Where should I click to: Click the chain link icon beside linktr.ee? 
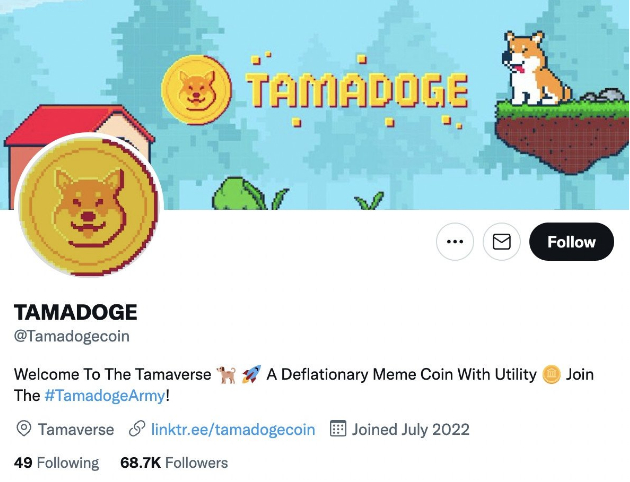pyautogui.click(x=137, y=429)
